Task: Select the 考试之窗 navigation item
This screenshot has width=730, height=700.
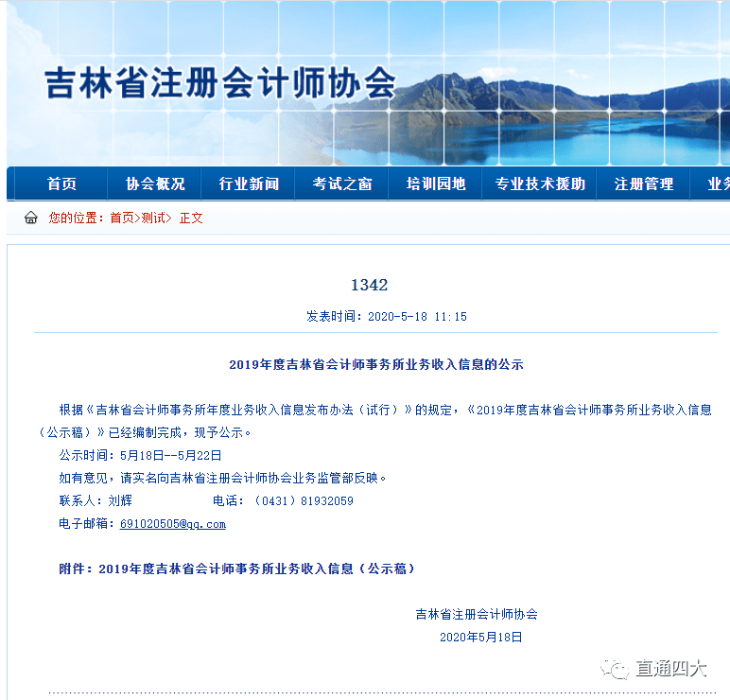Action: [x=342, y=184]
